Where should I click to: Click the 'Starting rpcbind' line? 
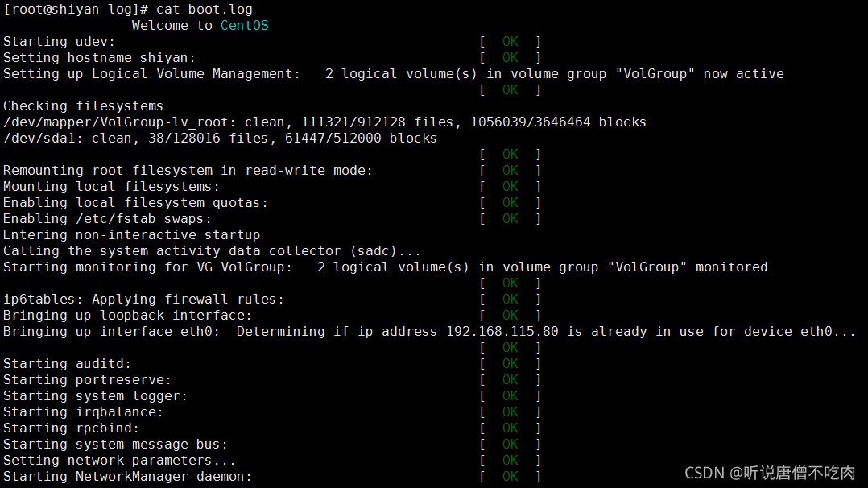tap(71, 428)
